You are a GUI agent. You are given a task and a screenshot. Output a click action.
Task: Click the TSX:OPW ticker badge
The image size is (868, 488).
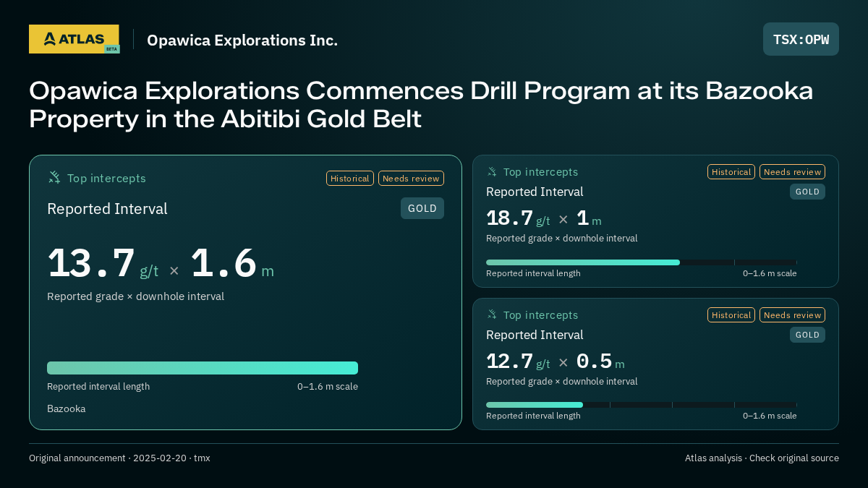click(x=801, y=39)
